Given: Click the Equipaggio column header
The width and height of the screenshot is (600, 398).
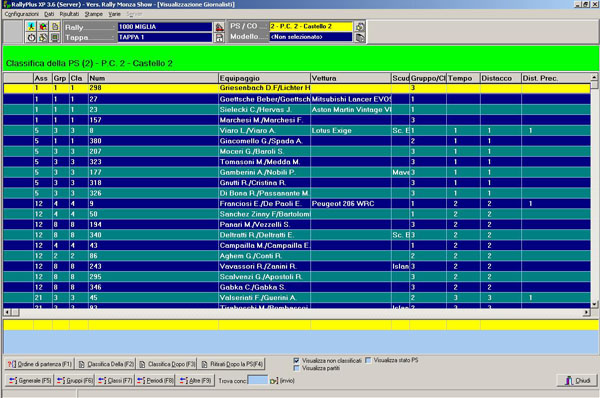Looking at the screenshot, I should (264, 78).
